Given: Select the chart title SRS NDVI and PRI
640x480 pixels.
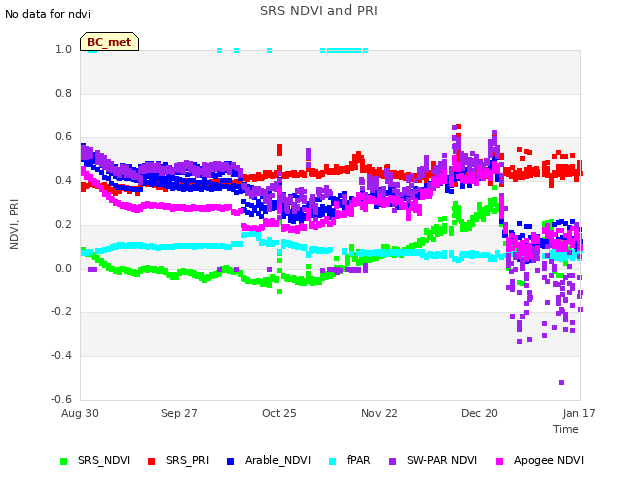Looking at the screenshot, I should coord(319,11).
